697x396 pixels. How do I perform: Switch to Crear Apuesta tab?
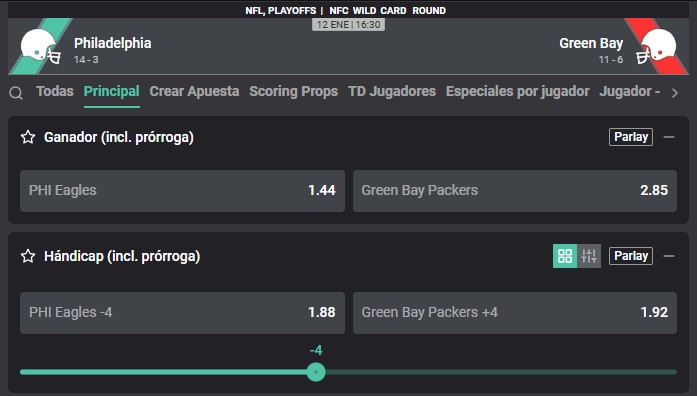coord(194,91)
